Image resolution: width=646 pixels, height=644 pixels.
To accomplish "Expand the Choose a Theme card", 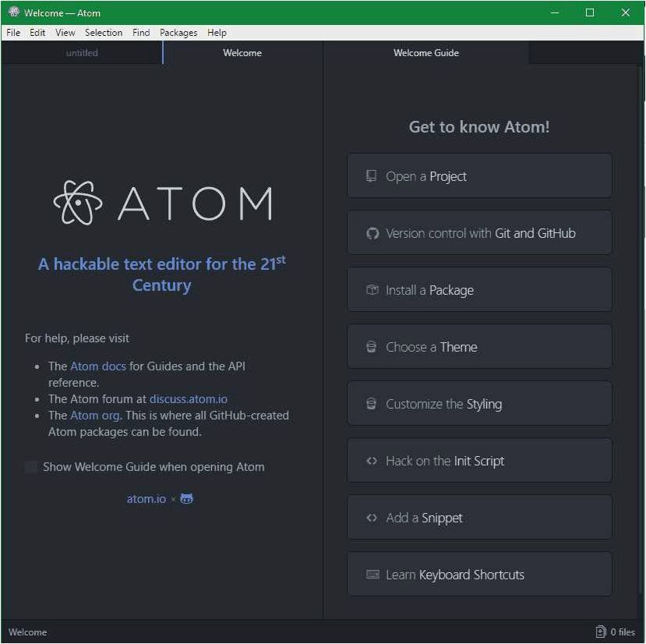I will click(479, 347).
